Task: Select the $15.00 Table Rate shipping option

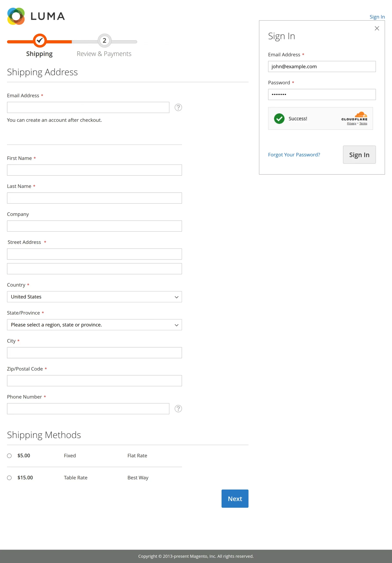Action: click(x=9, y=477)
